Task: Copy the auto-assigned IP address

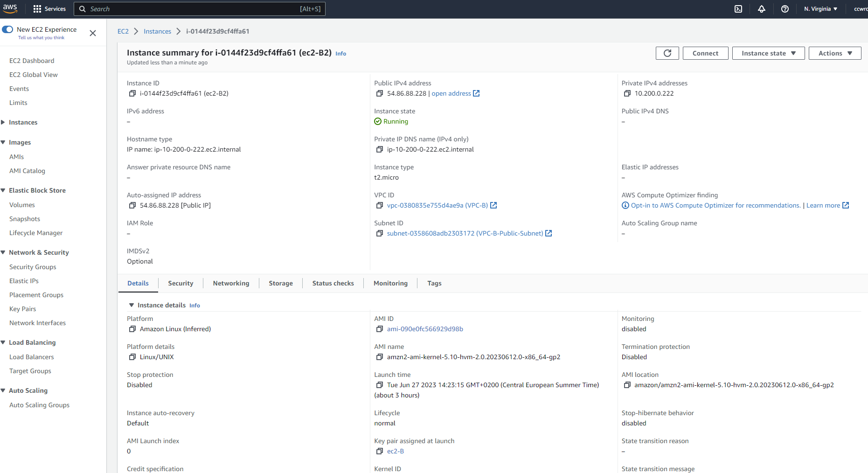Action: (x=132, y=206)
